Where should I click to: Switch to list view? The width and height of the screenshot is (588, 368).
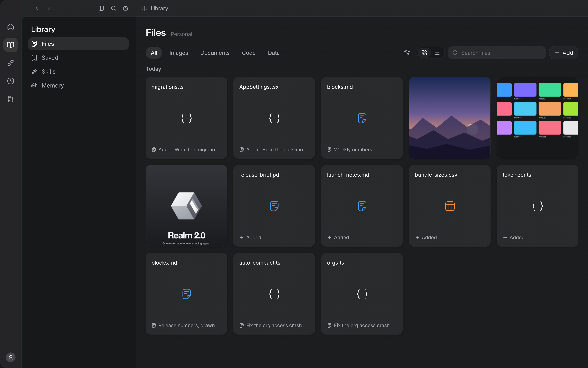pyautogui.click(x=437, y=53)
